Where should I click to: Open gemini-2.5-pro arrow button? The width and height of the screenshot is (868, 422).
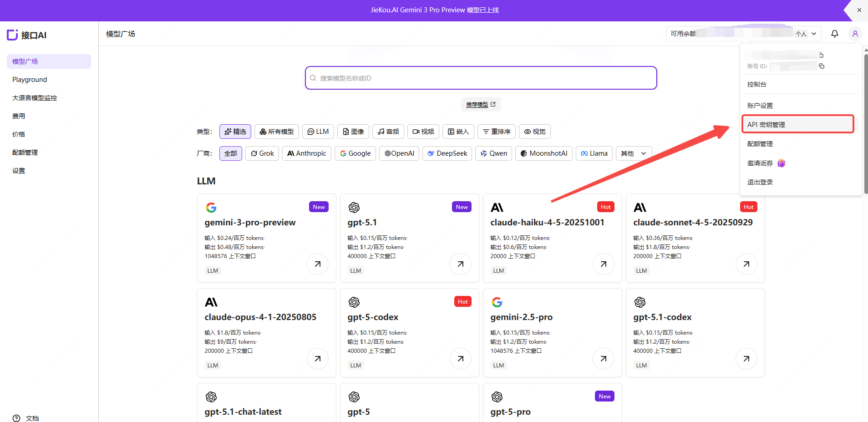tap(604, 359)
